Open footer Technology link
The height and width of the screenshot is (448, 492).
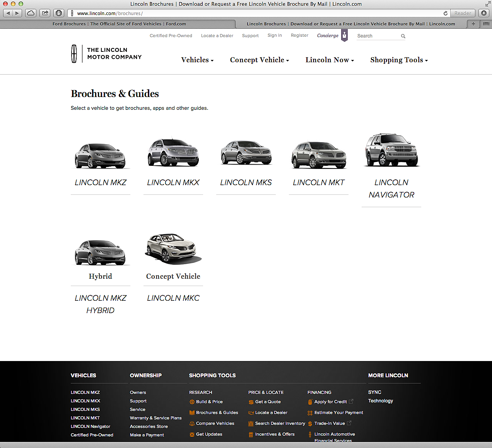coord(381,401)
